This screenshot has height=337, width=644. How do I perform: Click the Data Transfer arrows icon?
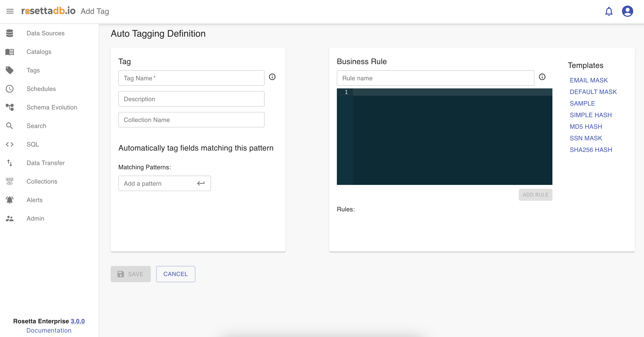[10, 163]
